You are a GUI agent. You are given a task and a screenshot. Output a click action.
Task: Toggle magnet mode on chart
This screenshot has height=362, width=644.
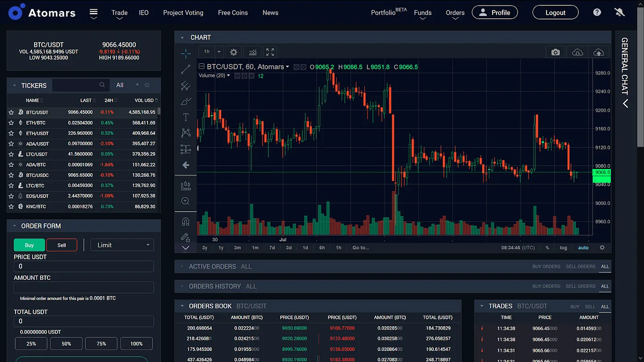pos(185,222)
